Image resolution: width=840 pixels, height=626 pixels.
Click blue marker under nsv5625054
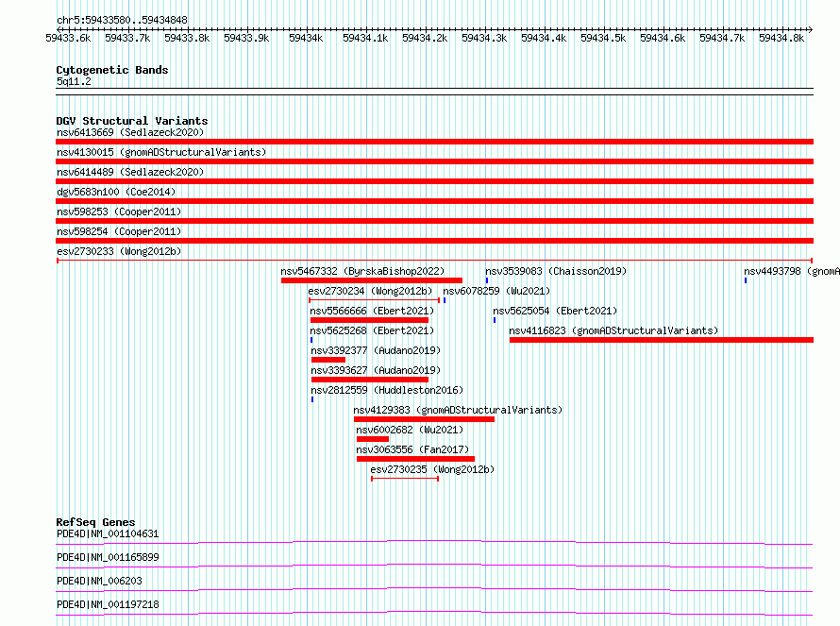(x=495, y=320)
